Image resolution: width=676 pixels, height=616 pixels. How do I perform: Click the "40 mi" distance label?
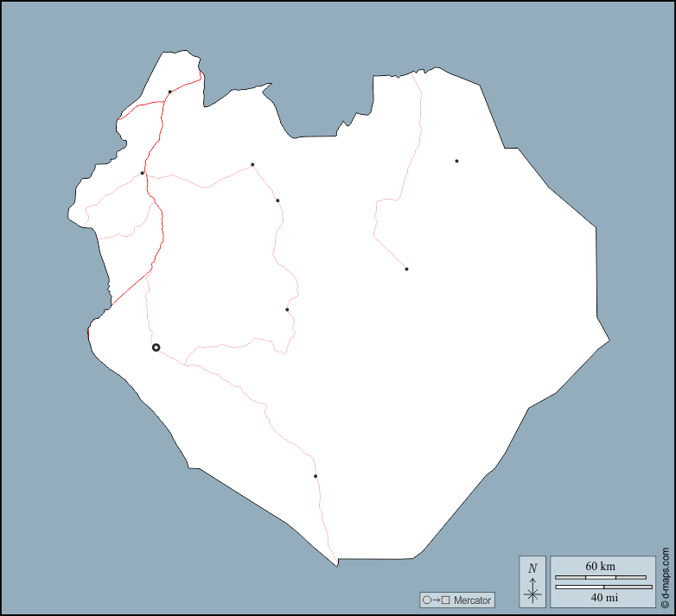pyautogui.click(x=600, y=598)
